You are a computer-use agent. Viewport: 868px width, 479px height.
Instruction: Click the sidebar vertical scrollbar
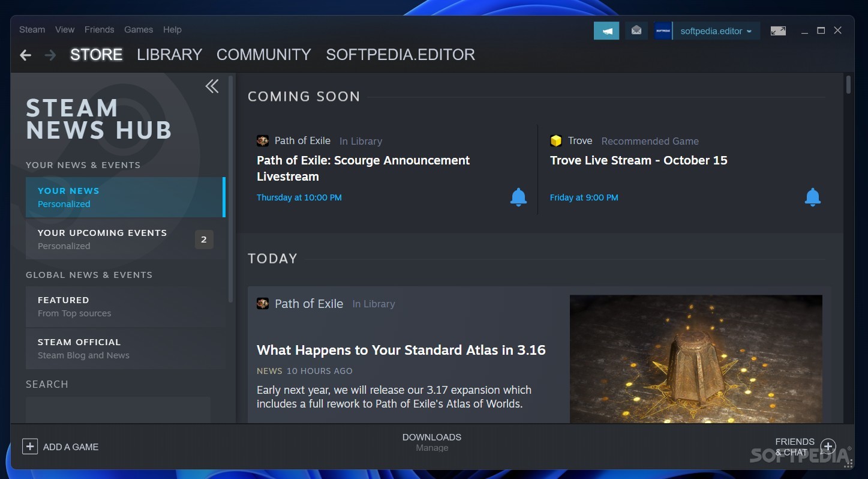(231, 189)
